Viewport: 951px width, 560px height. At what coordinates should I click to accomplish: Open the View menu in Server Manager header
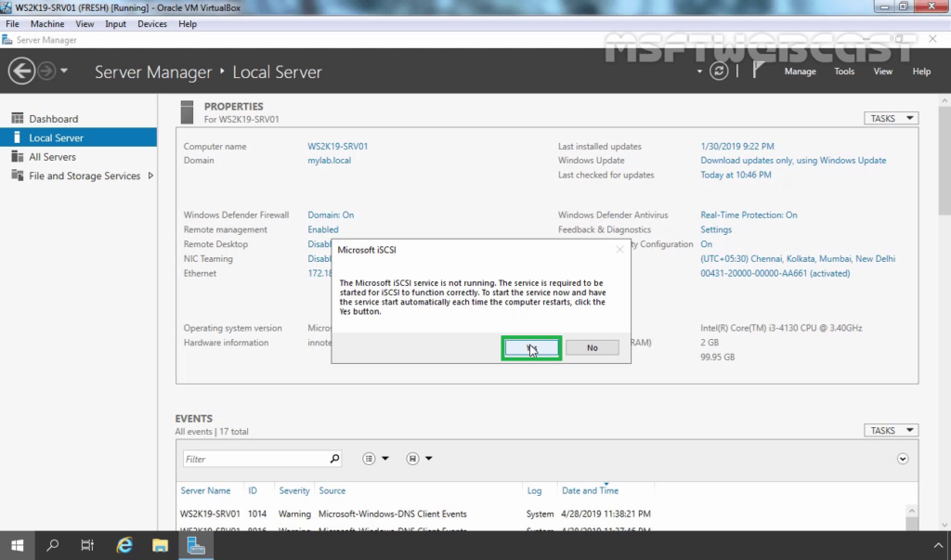tap(882, 71)
